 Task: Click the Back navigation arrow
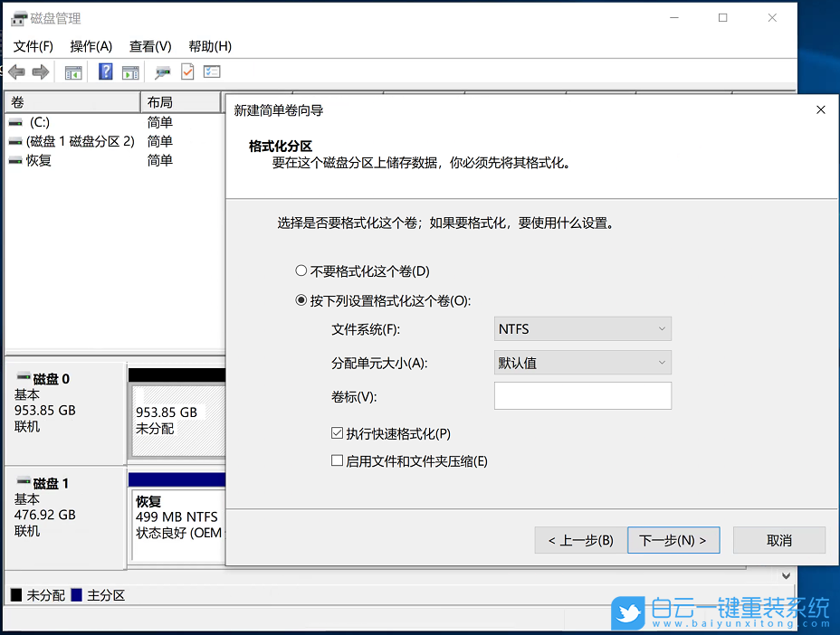pos(16,71)
